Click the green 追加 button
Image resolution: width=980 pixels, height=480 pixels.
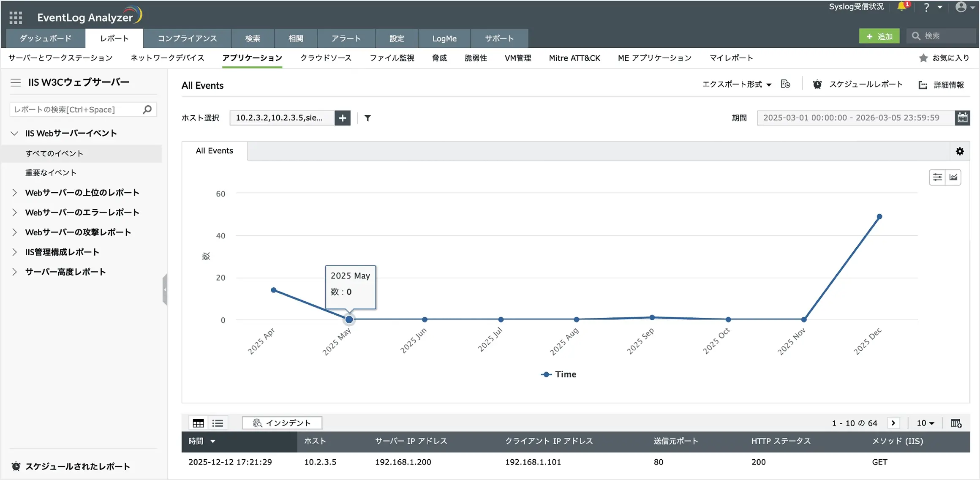coord(879,36)
